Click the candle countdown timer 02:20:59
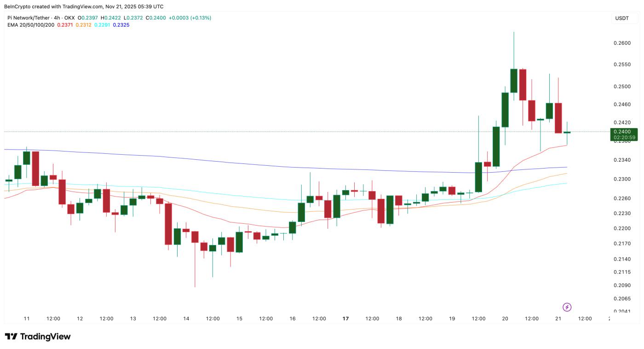Screen dimensions: 644x349 point(624,137)
